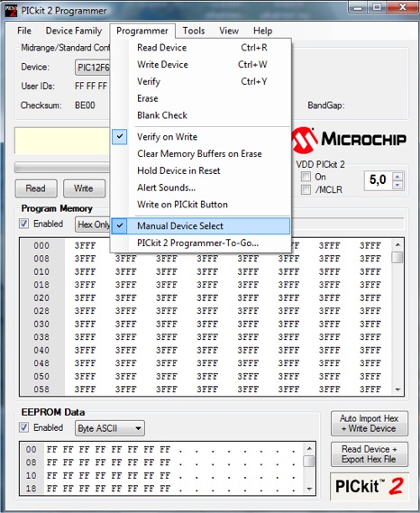The height and width of the screenshot is (513, 420).
Task: Click the yellow status message box
Action: [62, 141]
